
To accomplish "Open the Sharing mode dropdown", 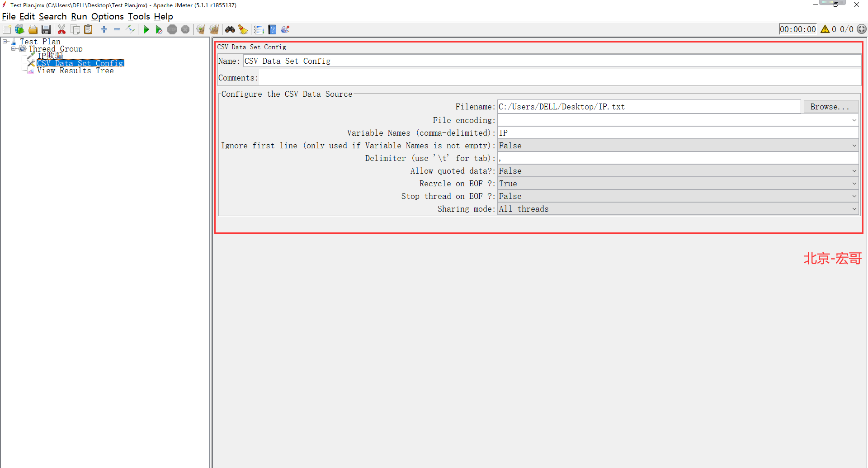I will [854, 209].
